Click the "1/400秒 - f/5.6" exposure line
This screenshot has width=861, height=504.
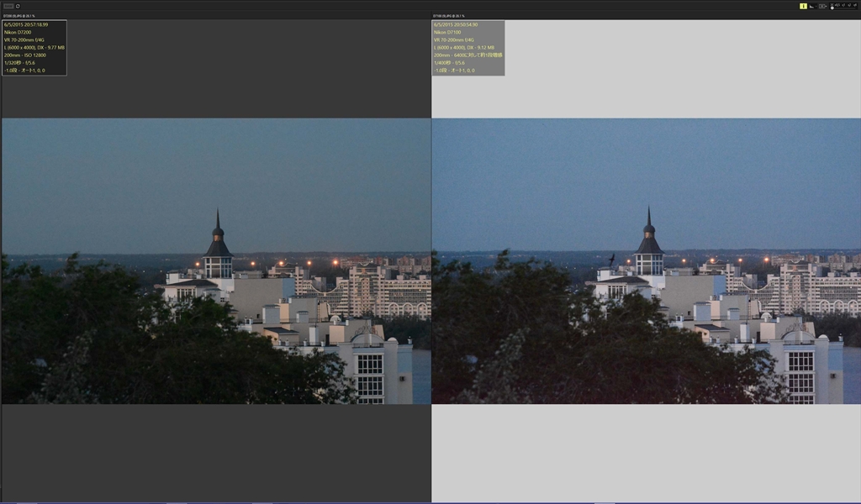[449, 63]
